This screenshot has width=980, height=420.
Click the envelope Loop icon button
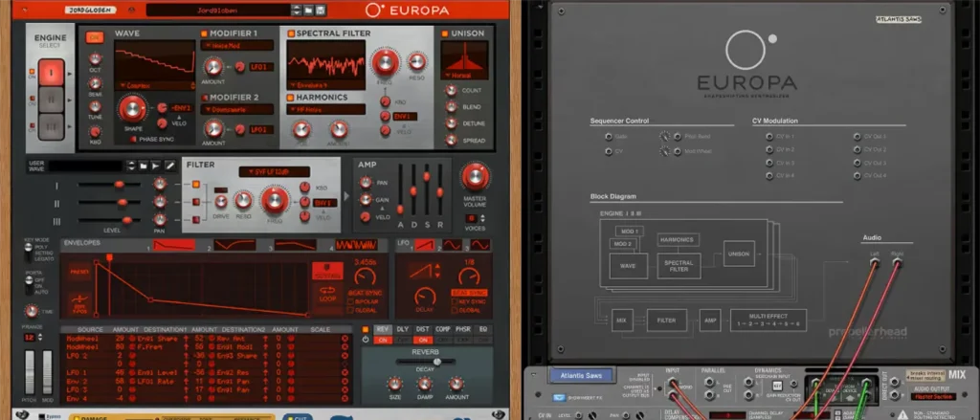328,293
